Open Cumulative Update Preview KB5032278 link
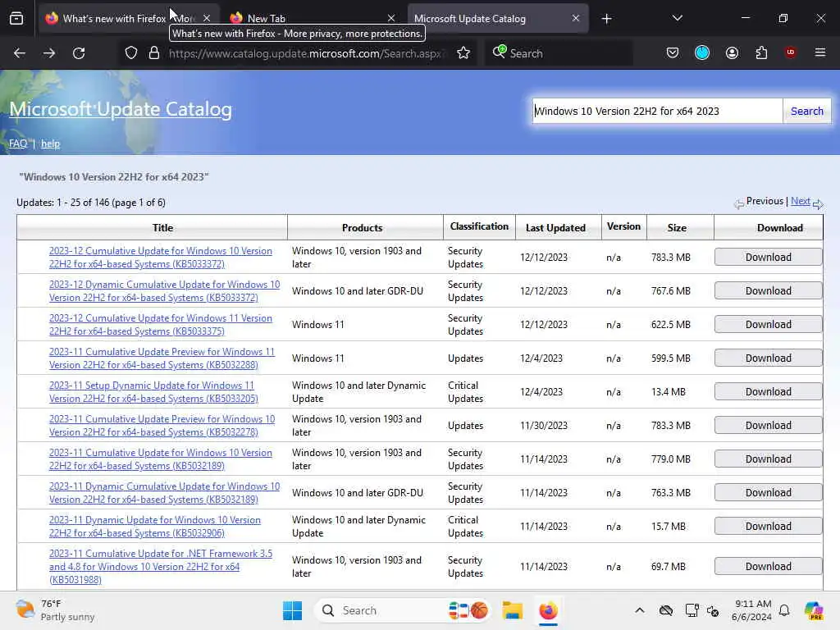 [x=162, y=426]
